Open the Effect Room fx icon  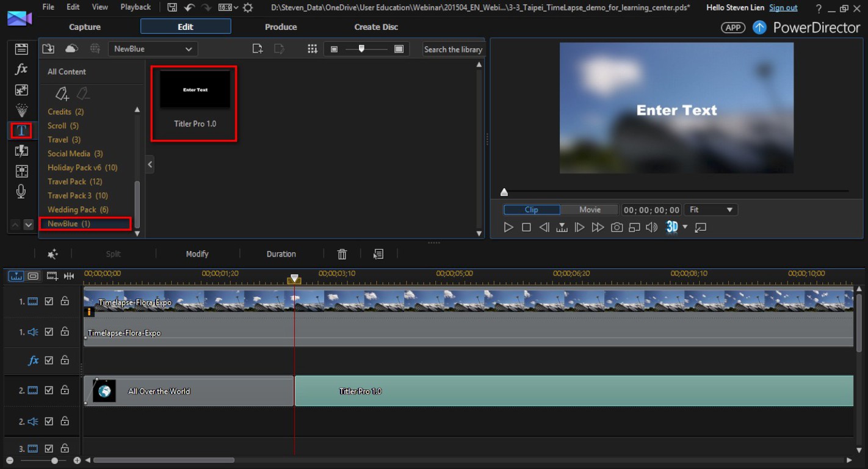[21, 69]
